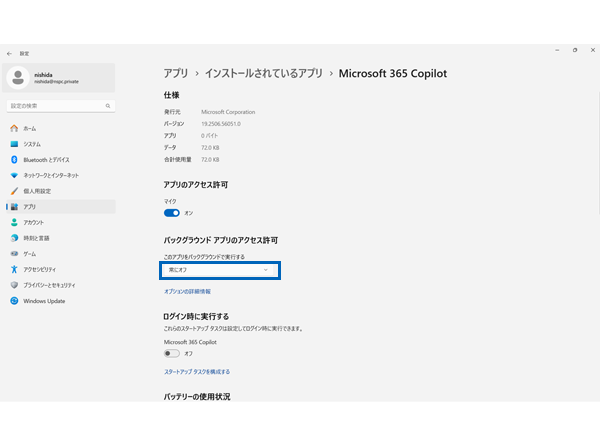Restore down the Settings window
Image resolution: width=600 pixels, height=445 pixels.
pos(575,50)
